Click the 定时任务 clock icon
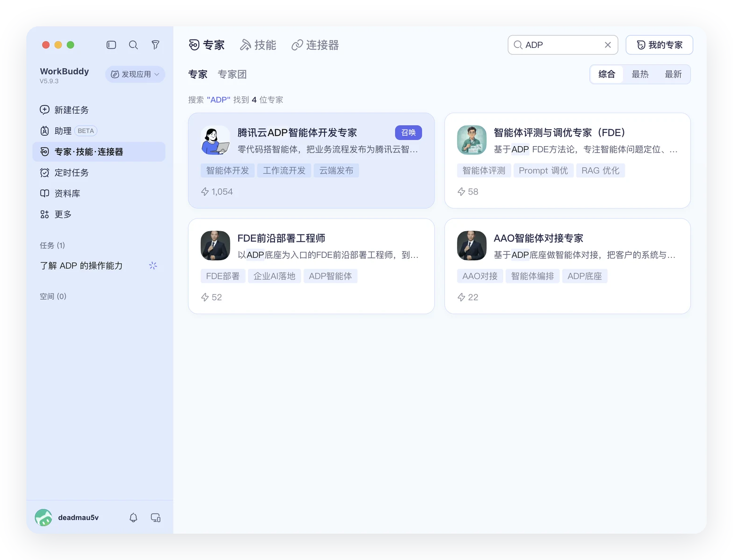 pyautogui.click(x=45, y=173)
